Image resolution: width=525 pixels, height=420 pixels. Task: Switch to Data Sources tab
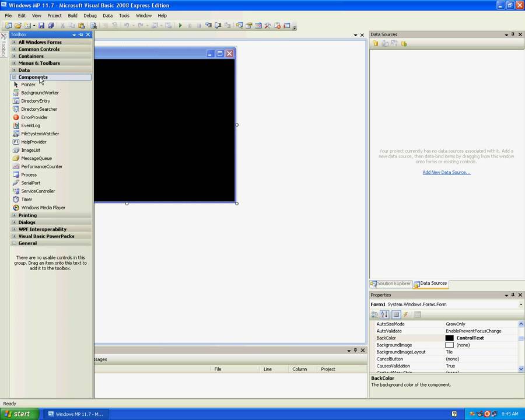pyautogui.click(x=430, y=283)
